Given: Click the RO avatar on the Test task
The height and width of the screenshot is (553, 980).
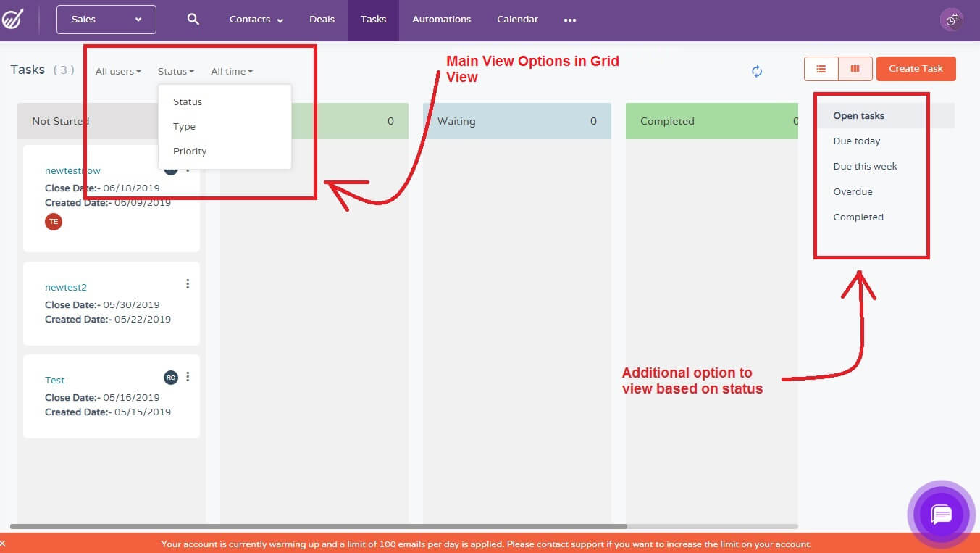Looking at the screenshot, I should (170, 377).
